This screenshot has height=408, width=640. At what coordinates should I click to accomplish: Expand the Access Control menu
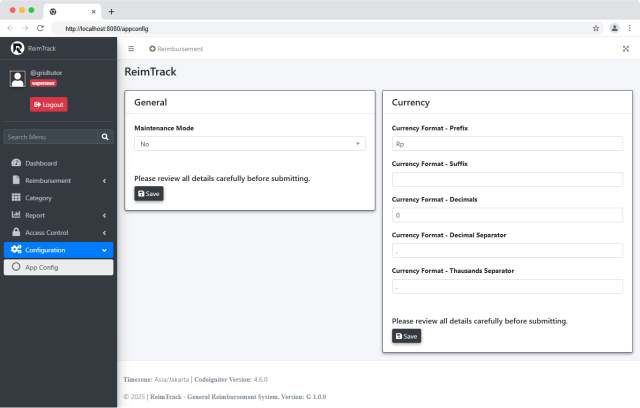[x=58, y=232]
